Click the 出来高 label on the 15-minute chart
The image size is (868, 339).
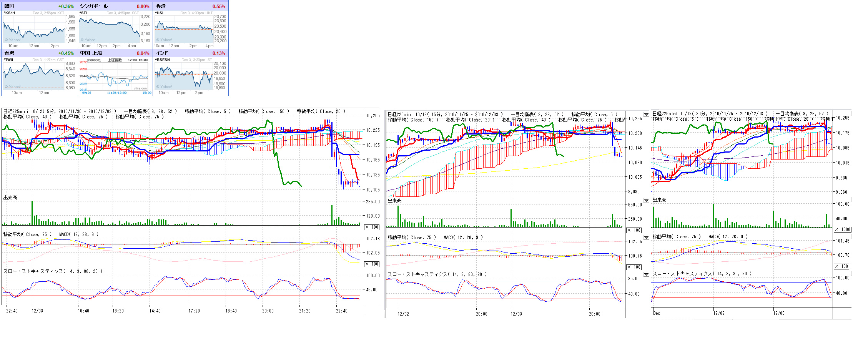click(394, 201)
